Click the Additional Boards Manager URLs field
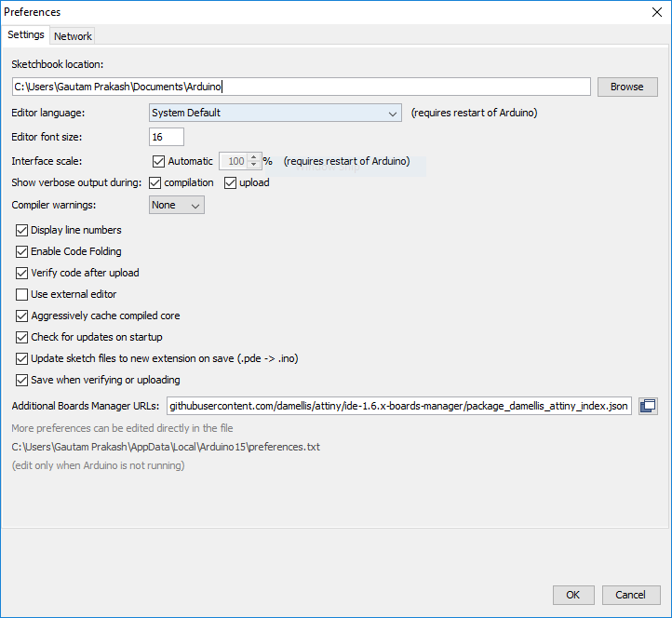This screenshot has height=618, width=672. pyautogui.click(x=399, y=406)
